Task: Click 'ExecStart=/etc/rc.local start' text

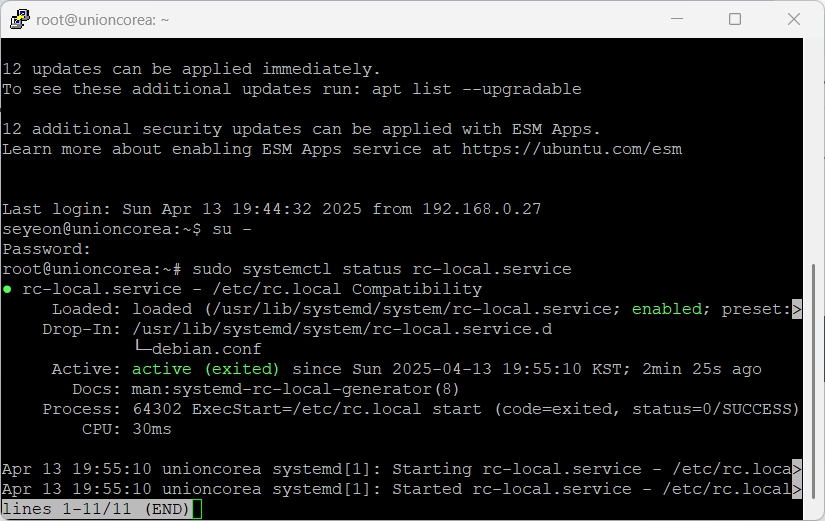Action: [x=337, y=409]
